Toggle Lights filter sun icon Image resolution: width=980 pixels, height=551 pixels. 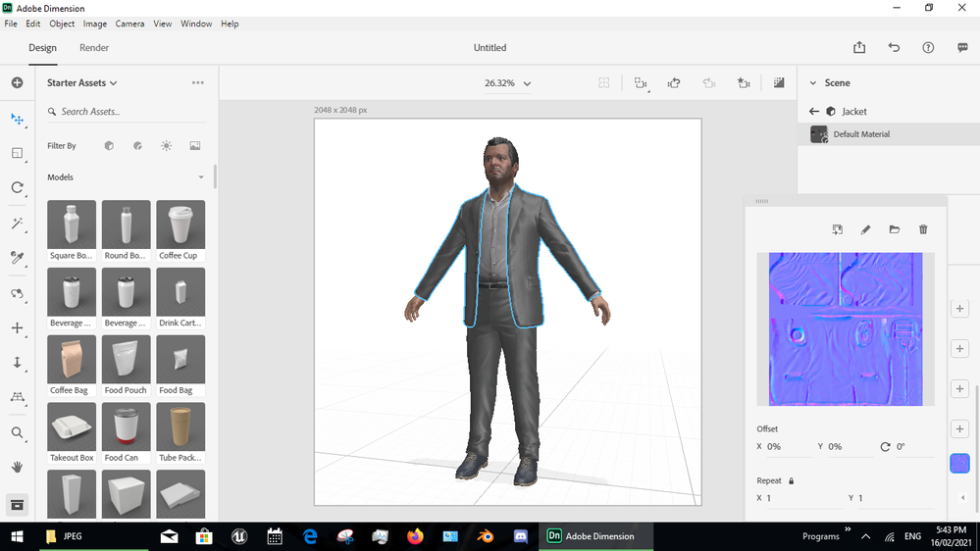click(166, 145)
